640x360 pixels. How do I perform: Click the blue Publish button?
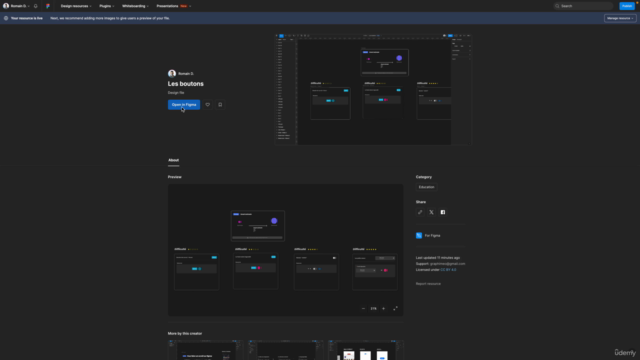[627, 6]
